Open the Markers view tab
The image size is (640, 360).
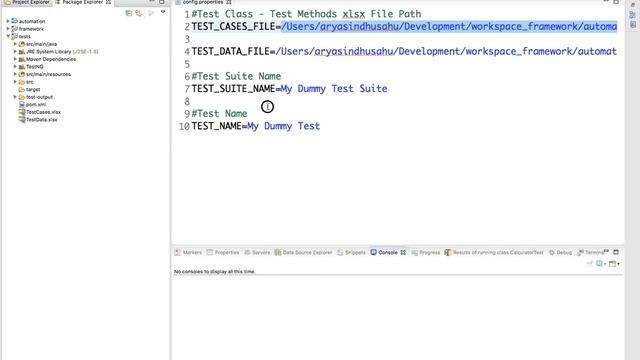[x=188, y=252]
